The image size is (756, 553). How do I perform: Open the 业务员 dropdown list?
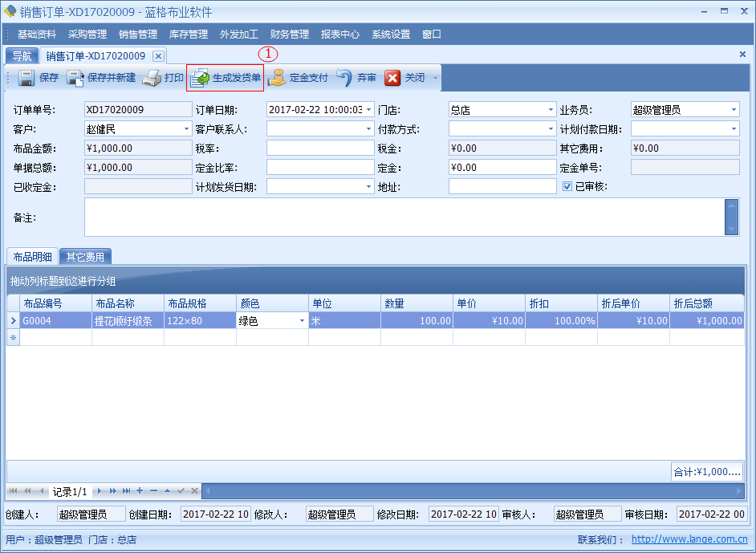tap(734, 110)
